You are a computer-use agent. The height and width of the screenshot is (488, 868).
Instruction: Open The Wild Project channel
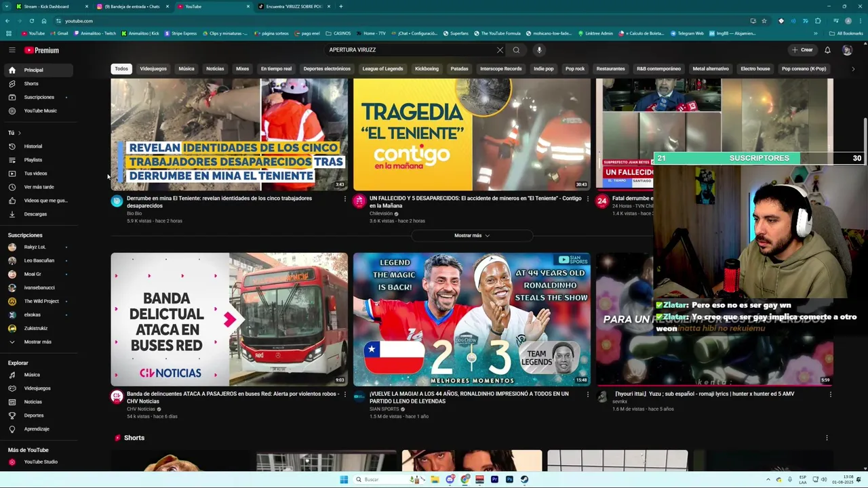tap(38, 301)
